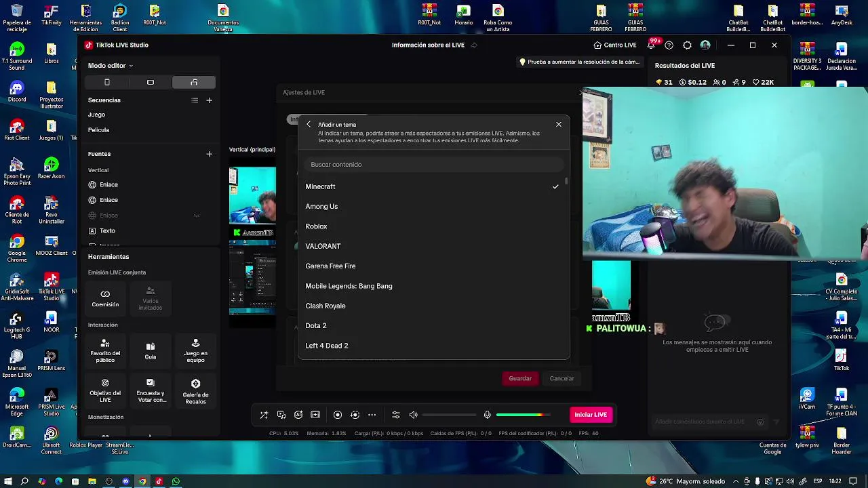This screenshot has width=868, height=488.
Task: Show the hidden Enlace source
Action: click(x=197, y=216)
